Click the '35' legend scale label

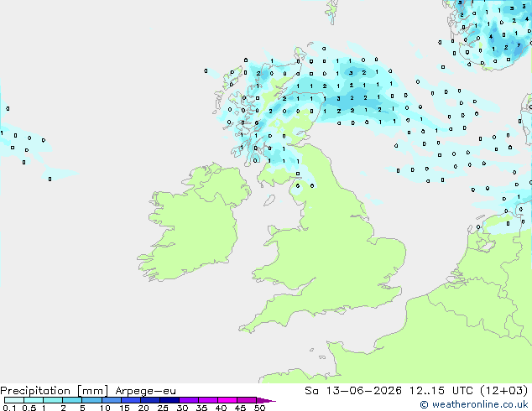201,408
